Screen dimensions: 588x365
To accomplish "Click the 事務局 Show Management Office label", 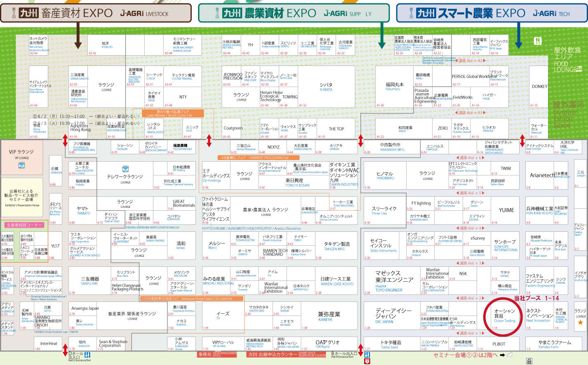I will [x=217, y=354].
